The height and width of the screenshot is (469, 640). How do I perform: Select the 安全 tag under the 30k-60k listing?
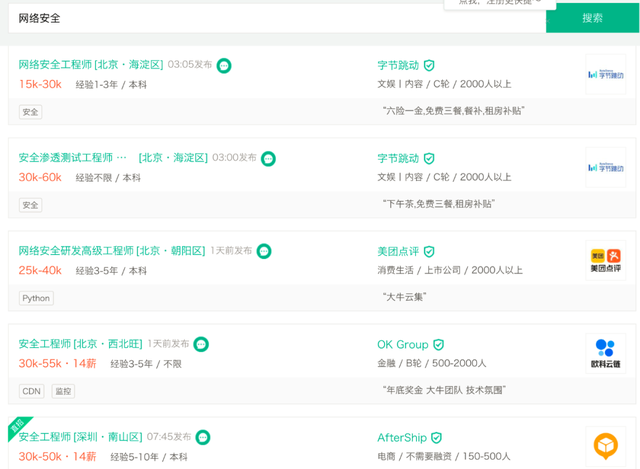(x=30, y=205)
